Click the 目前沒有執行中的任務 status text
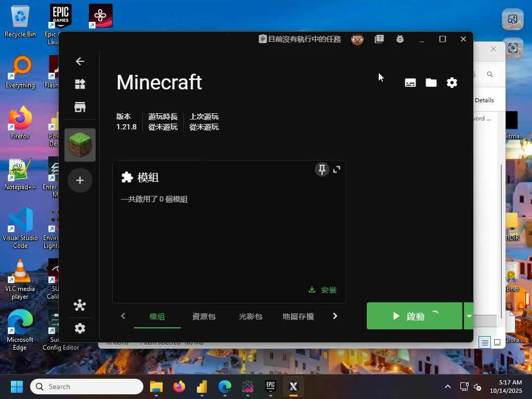This screenshot has width=532, height=399. [304, 39]
